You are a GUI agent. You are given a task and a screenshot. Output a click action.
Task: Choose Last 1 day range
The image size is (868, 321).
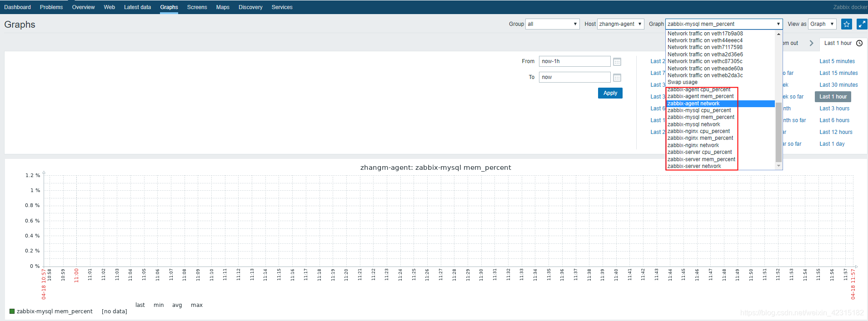[832, 144]
